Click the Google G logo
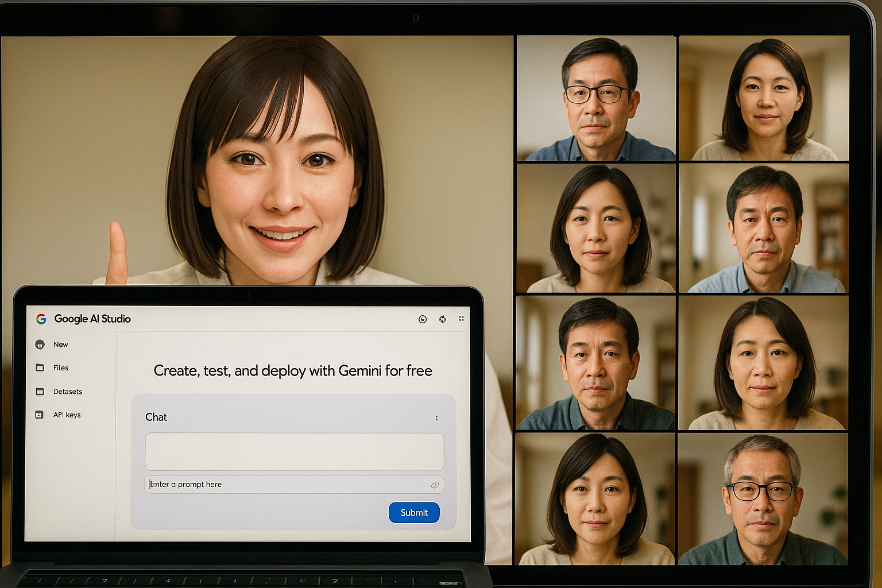 click(x=41, y=319)
